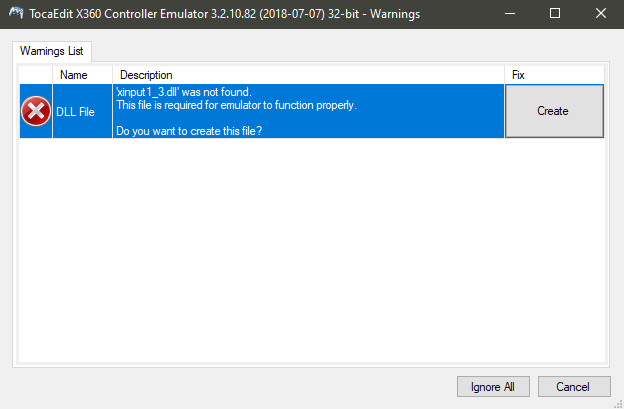
Task: Minimize the Warnings window
Action: coord(510,14)
